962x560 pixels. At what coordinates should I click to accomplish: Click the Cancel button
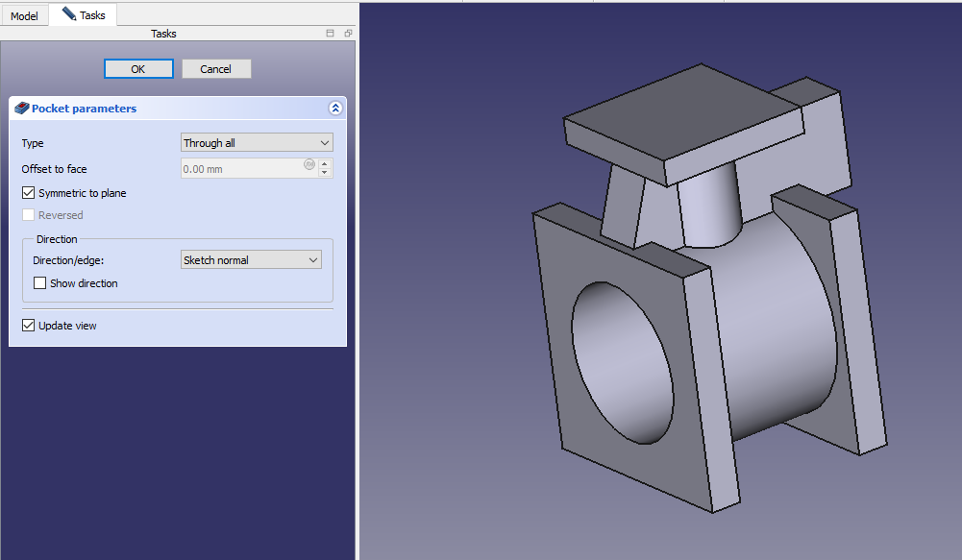point(215,69)
